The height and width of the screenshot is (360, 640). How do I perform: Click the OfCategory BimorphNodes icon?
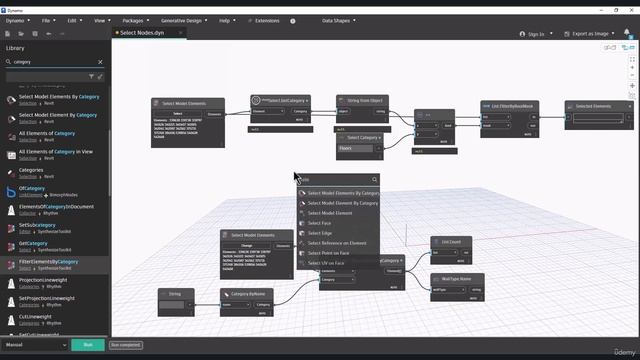[11, 191]
